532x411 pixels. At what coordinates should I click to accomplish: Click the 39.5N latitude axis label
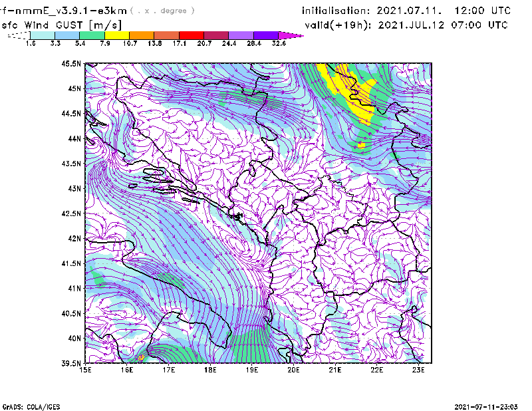click(71, 364)
